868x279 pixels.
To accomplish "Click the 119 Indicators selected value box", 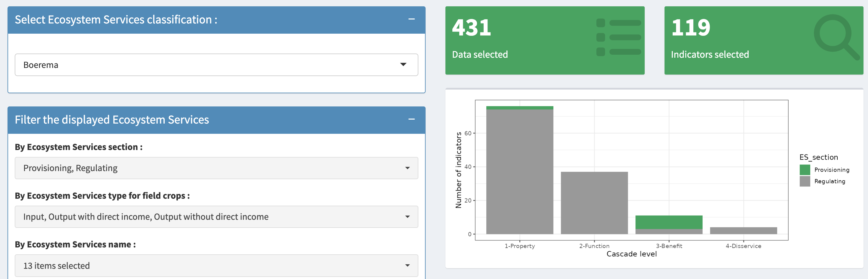I will point(764,40).
